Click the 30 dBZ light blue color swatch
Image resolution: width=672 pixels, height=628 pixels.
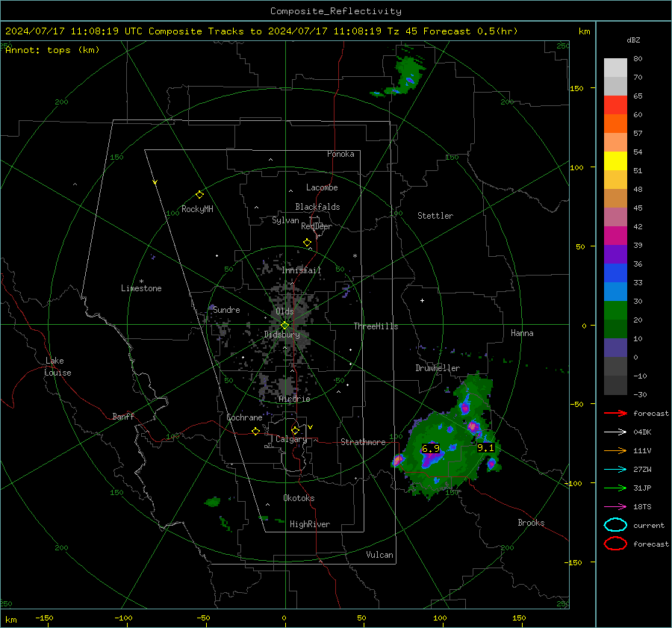point(615,291)
